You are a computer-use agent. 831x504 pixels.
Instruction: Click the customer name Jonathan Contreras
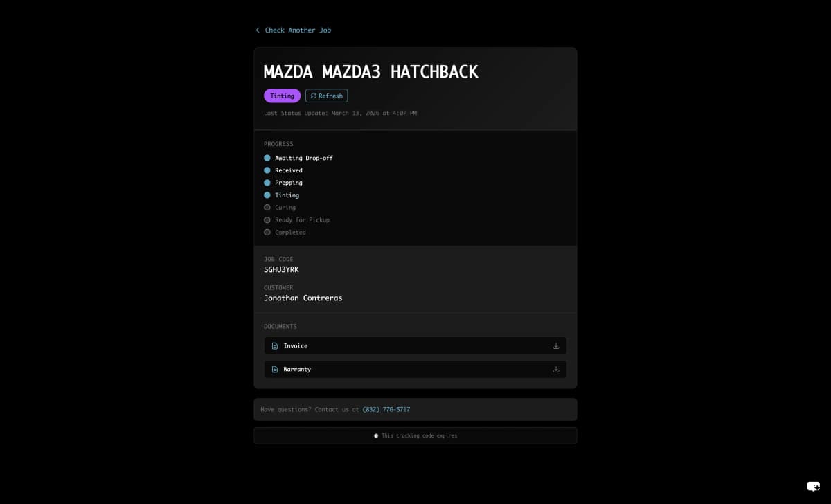coord(303,298)
